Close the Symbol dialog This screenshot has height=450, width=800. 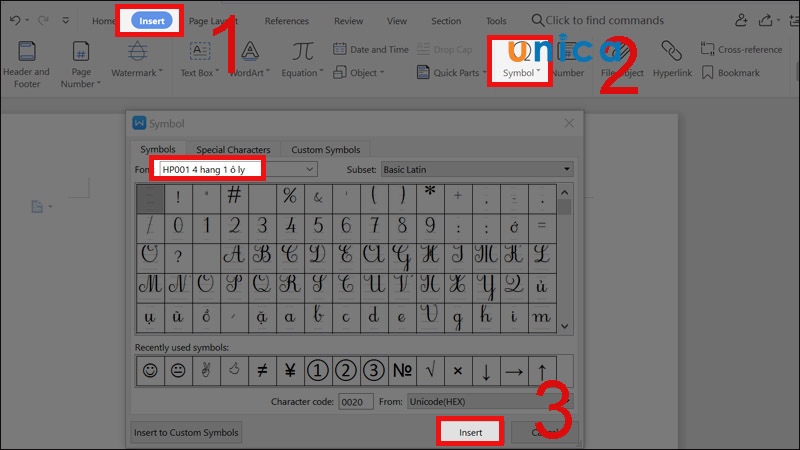click(x=569, y=123)
